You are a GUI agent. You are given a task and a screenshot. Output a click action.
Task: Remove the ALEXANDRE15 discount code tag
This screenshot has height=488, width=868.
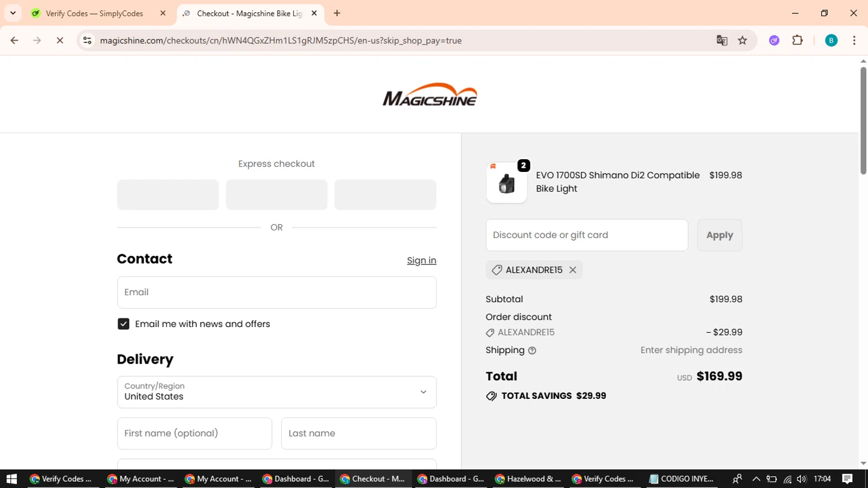pyautogui.click(x=572, y=270)
